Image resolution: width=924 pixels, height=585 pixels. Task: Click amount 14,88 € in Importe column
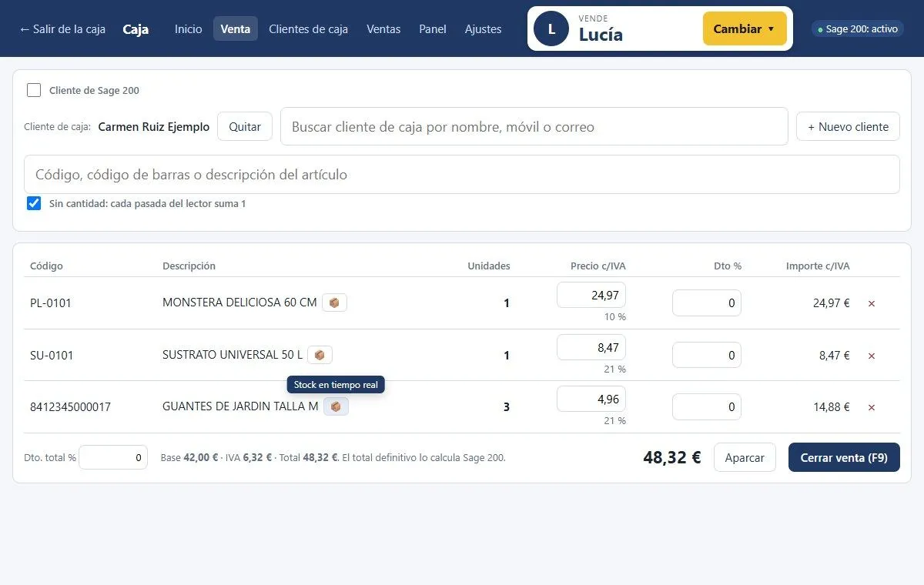click(x=832, y=407)
